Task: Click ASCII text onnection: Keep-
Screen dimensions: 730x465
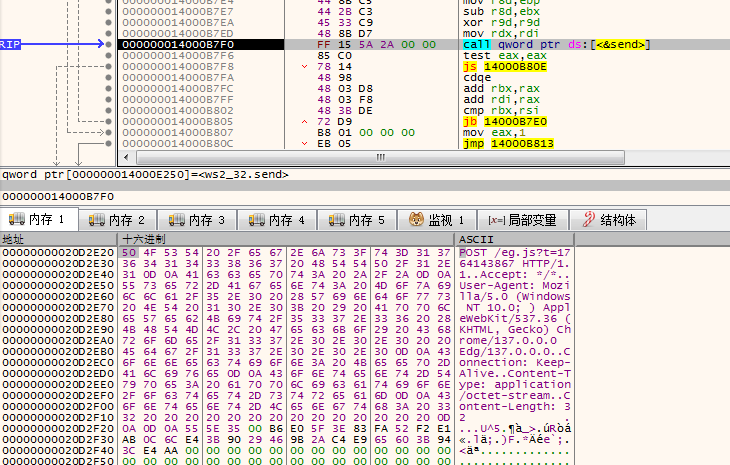Action: (514, 362)
